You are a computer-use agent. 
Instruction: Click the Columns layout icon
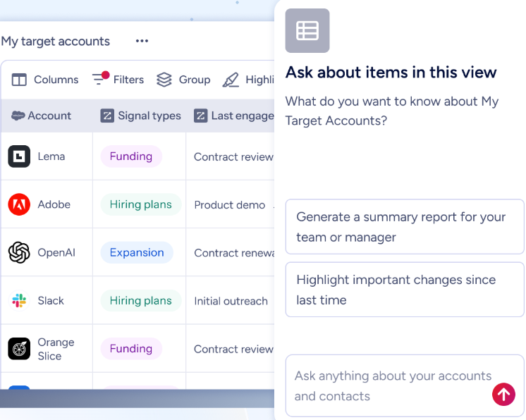click(x=19, y=80)
